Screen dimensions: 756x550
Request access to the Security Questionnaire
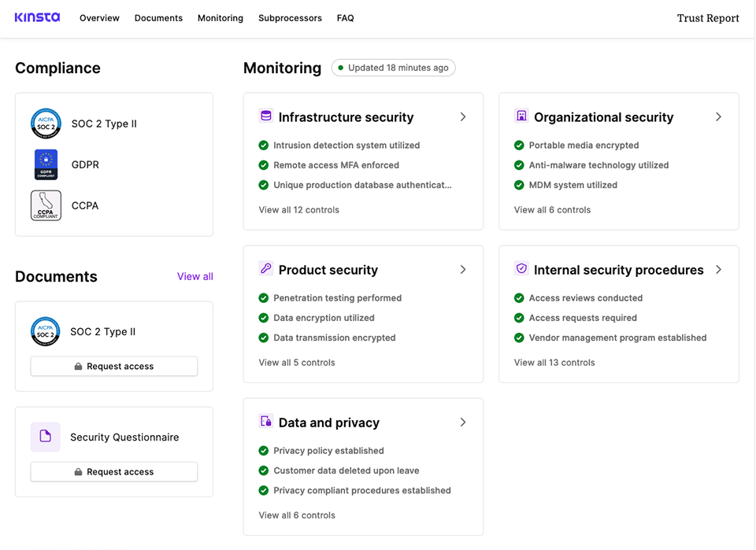(113, 471)
